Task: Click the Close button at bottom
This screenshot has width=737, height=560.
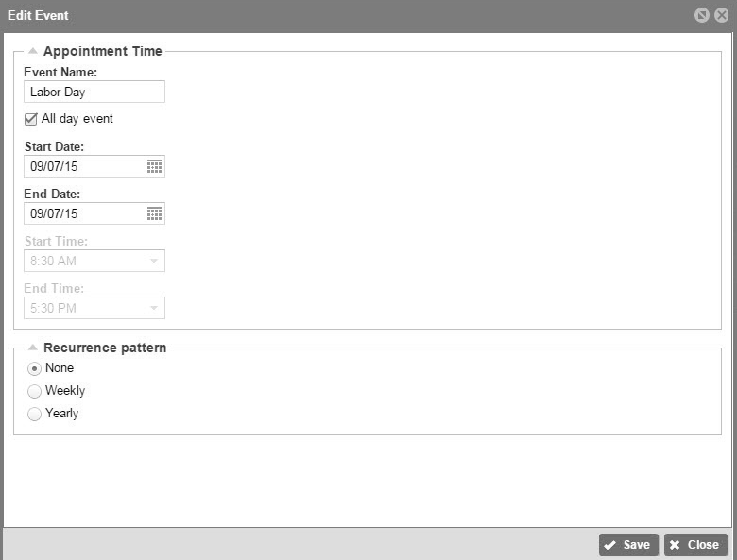Action: pos(695,545)
